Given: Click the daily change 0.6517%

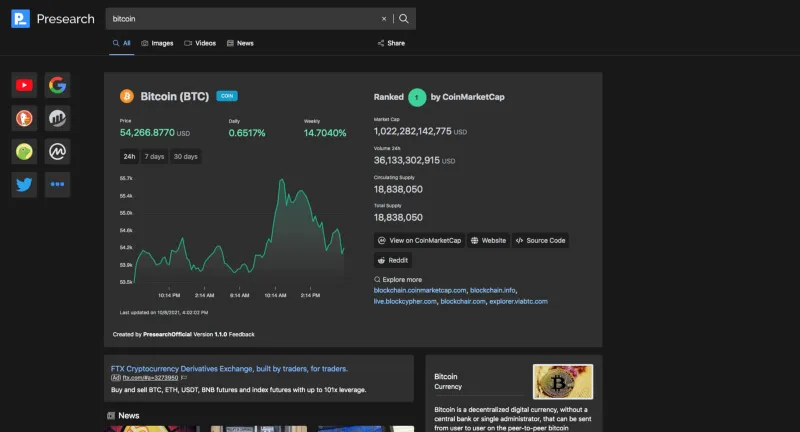Looking at the screenshot, I should [x=247, y=133].
